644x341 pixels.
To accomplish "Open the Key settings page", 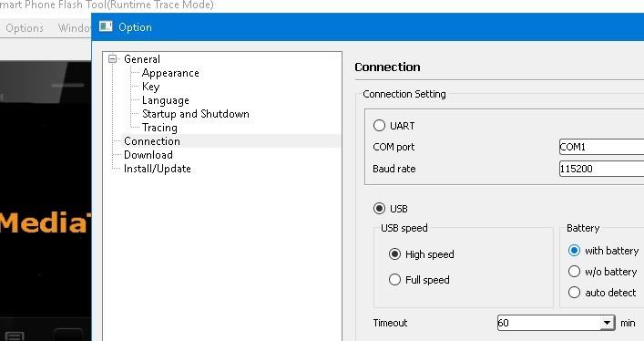I will (x=150, y=87).
